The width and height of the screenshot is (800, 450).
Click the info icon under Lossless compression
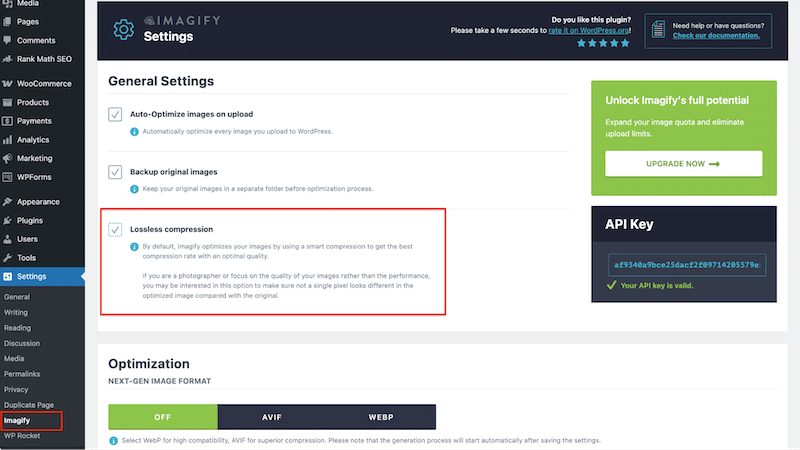134,247
